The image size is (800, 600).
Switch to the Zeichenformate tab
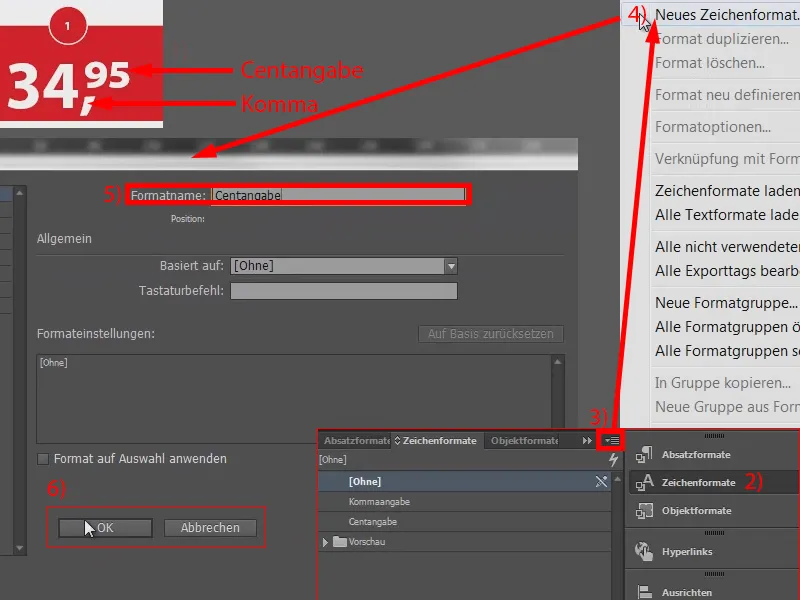coord(439,440)
